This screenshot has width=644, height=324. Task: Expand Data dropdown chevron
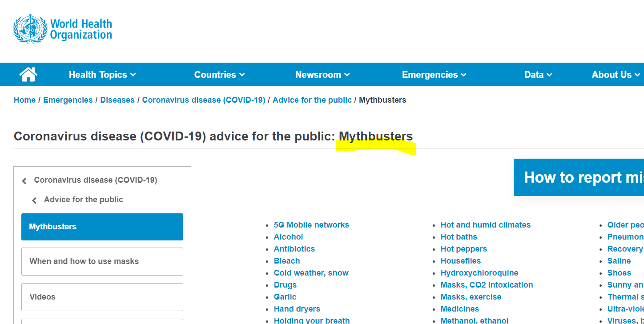(x=549, y=75)
